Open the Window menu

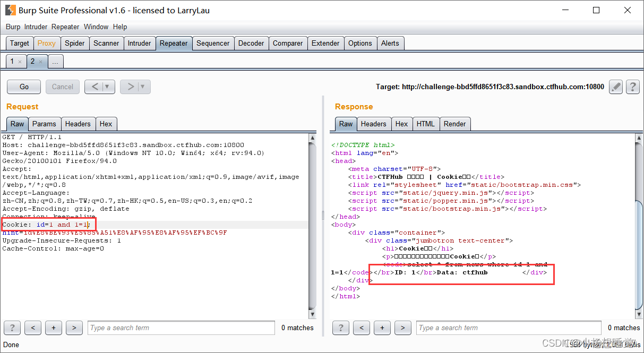(x=96, y=27)
